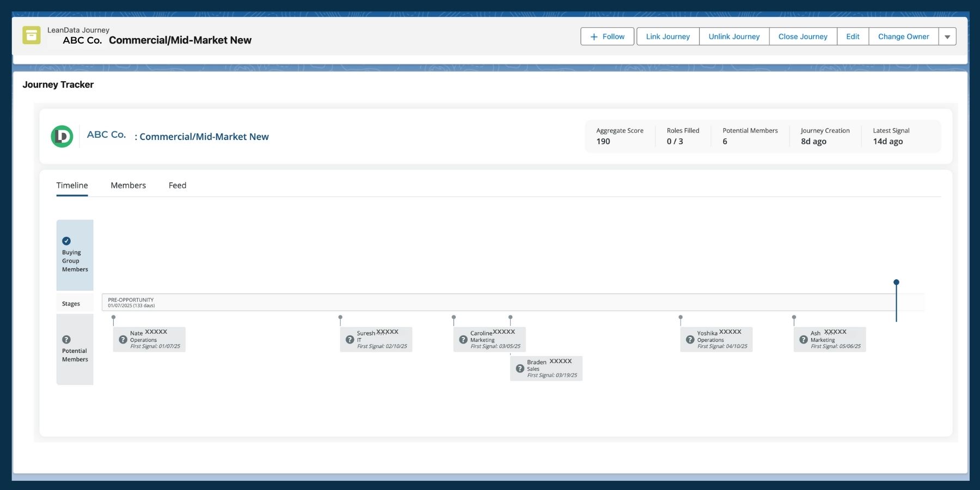This screenshot has width=980, height=490.
Task: Switch to the Members tab
Action: (128, 185)
